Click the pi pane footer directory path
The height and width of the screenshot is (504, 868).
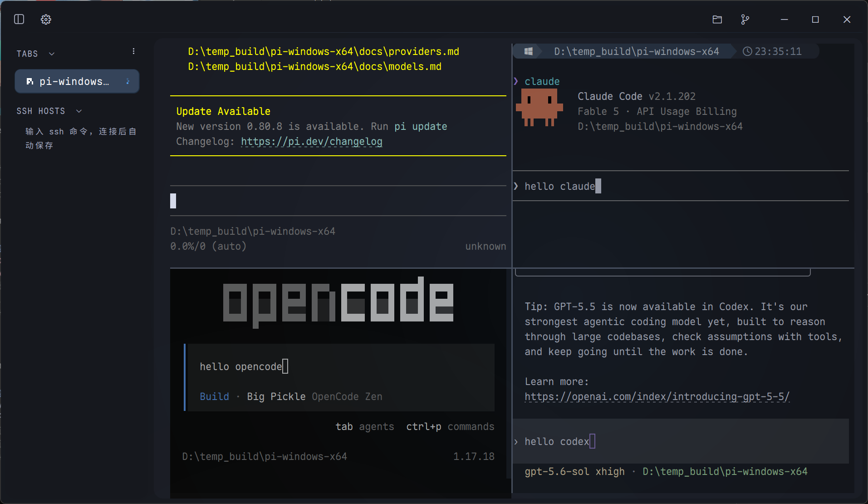tap(253, 231)
